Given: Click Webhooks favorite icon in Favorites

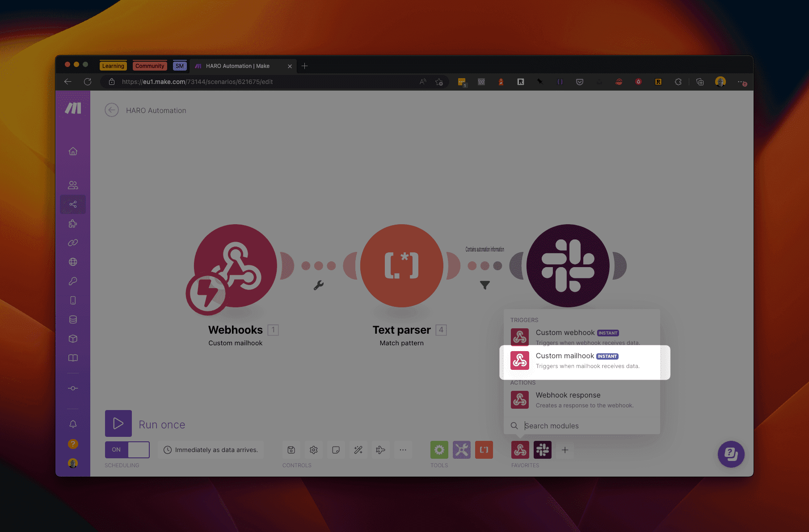Looking at the screenshot, I should [520, 450].
